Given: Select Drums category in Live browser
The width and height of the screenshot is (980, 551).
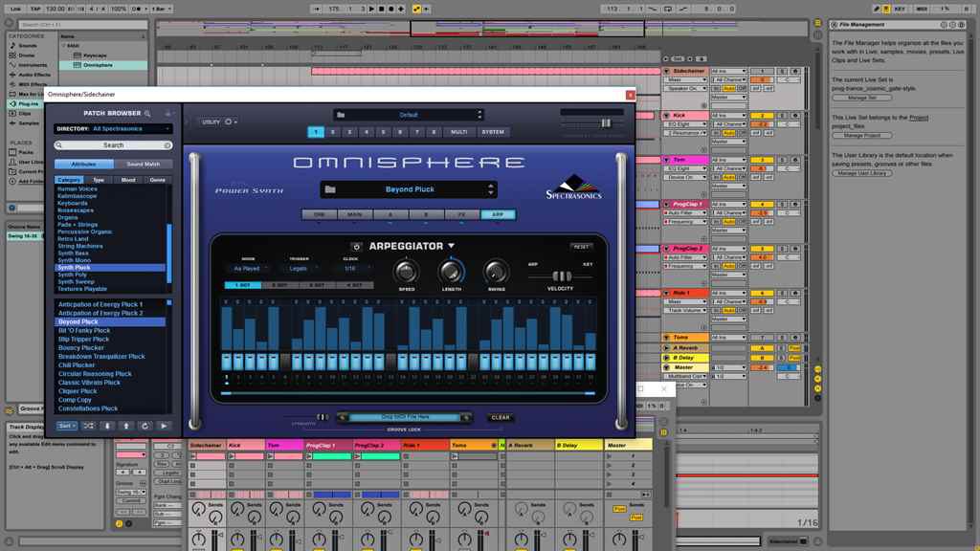Looking at the screenshot, I should (x=26, y=55).
